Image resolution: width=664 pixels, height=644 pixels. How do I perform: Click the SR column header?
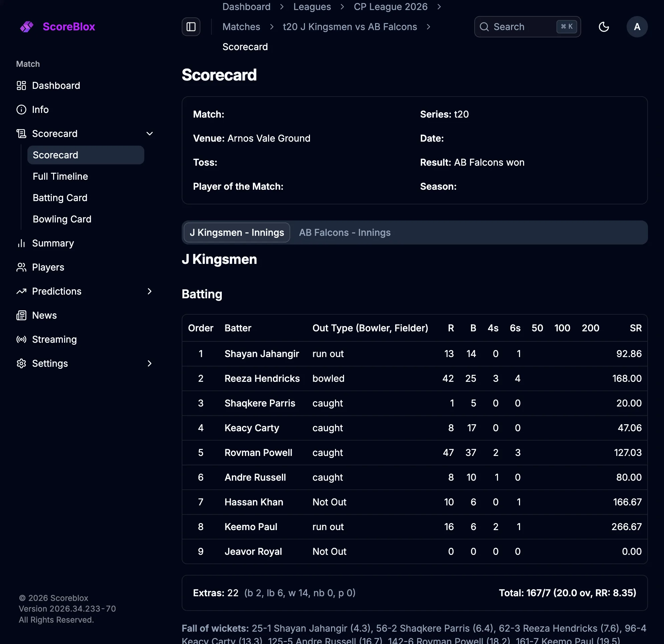(x=636, y=328)
